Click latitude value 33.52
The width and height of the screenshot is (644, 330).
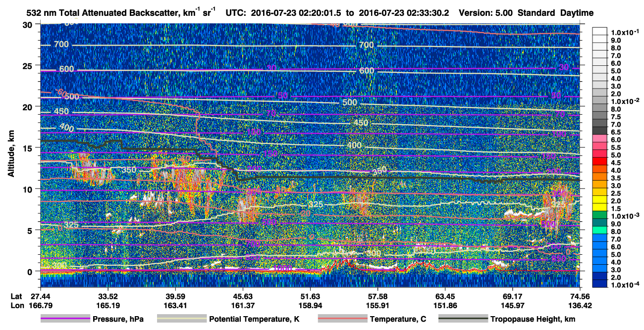(108, 296)
